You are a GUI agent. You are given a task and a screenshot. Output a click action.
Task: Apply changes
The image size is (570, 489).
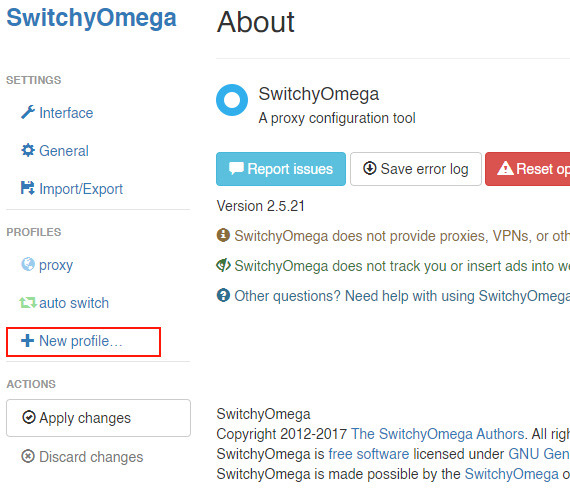[x=99, y=418]
